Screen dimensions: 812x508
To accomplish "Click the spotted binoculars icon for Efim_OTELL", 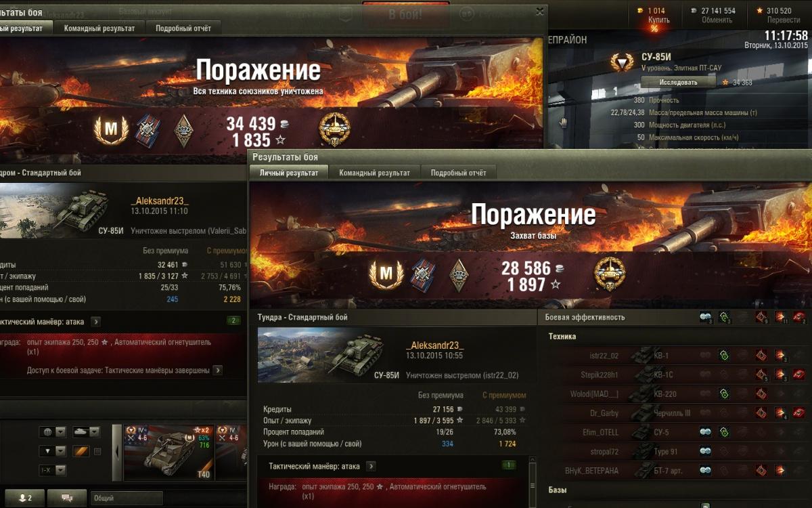I will pyautogui.click(x=704, y=431).
